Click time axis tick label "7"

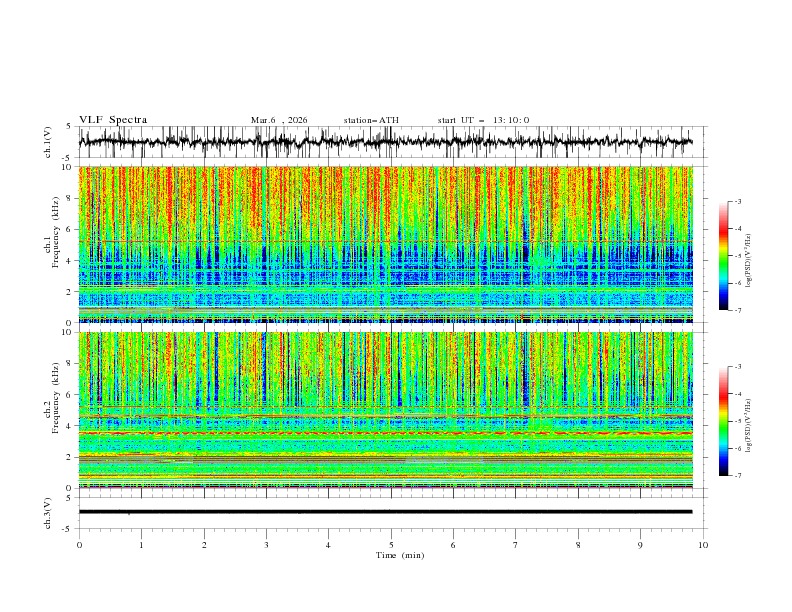[516, 545]
